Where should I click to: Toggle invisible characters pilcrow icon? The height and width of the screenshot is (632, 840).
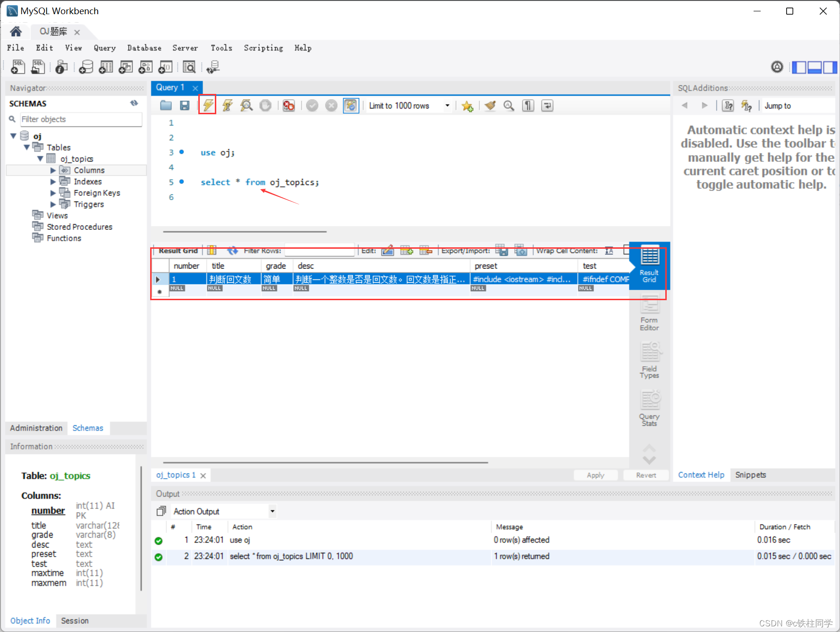point(528,105)
